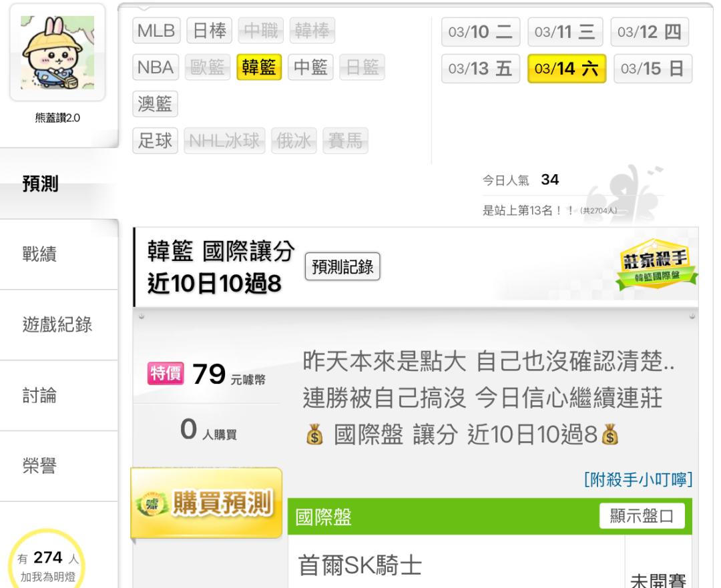The height and width of the screenshot is (588, 721).
Task: Click the 購買預測 buy button
Action: pos(206,503)
